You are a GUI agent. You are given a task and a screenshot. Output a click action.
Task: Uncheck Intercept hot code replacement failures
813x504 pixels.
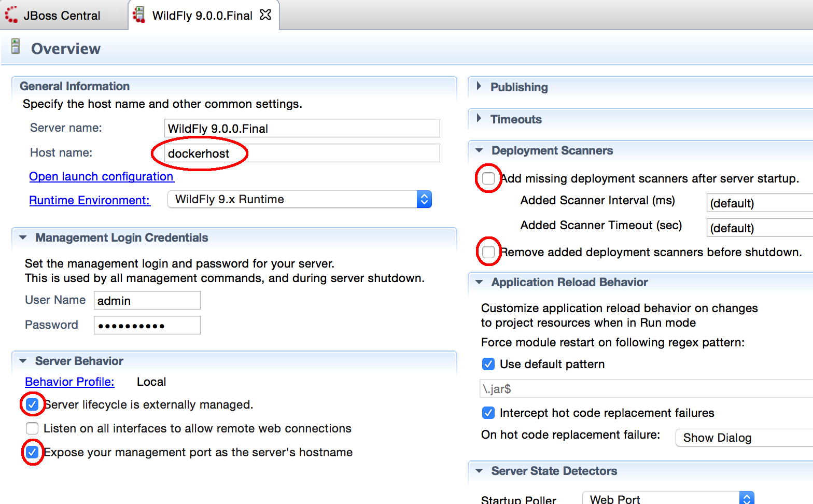pyautogui.click(x=488, y=413)
